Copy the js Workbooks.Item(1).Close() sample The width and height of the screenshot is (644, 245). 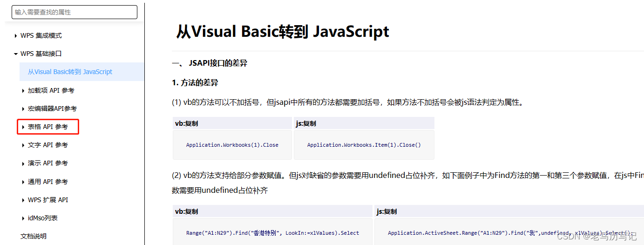[x=309, y=124]
